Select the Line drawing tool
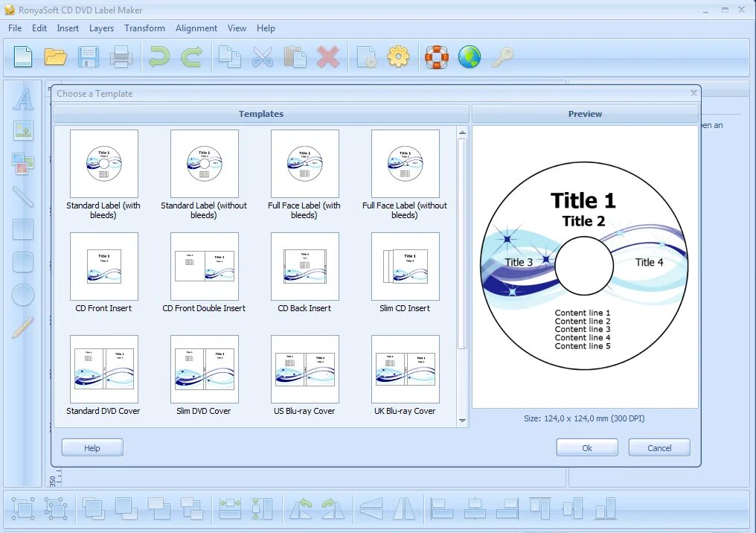756x533 pixels. pyautogui.click(x=23, y=197)
